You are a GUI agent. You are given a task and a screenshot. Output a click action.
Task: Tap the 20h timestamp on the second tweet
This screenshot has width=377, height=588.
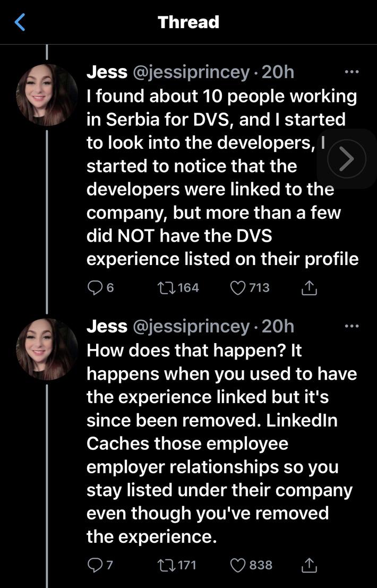pyautogui.click(x=278, y=326)
